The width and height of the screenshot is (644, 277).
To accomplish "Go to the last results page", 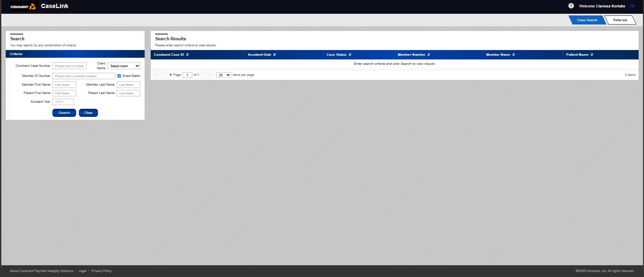I will (x=211, y=75).
